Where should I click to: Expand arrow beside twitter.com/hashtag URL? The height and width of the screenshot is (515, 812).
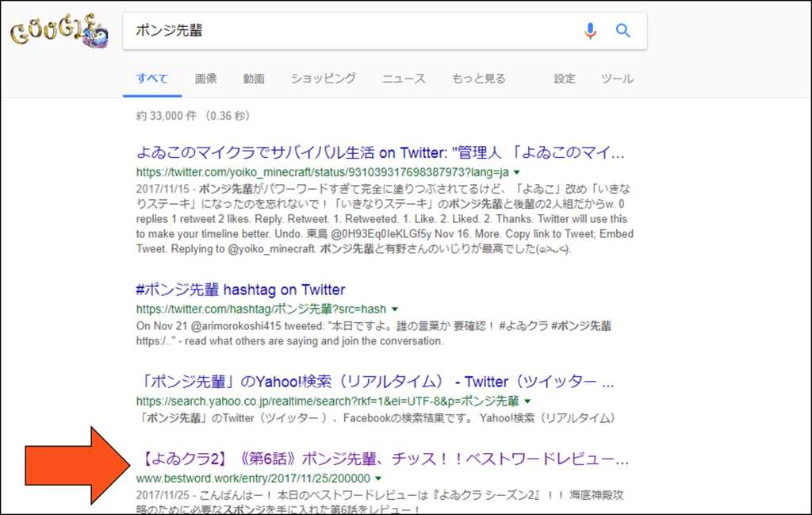tap(395, 309)
